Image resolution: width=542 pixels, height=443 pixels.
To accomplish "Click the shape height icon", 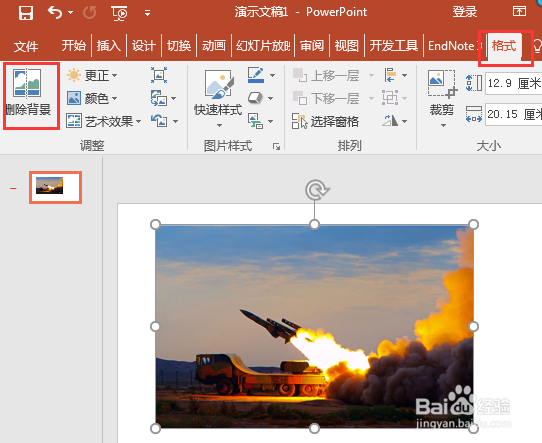I will tap(474, 83).
